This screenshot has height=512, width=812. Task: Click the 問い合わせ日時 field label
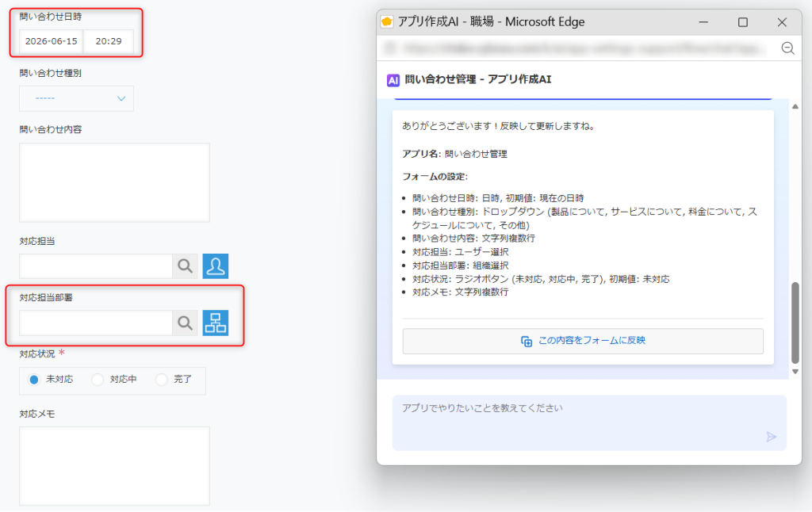coord(51,17)
